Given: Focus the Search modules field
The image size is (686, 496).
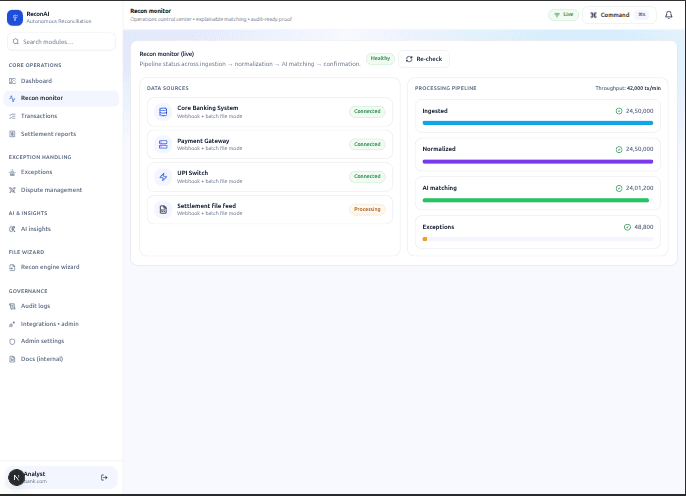Looking at the screenshot, I should point(61,42).
